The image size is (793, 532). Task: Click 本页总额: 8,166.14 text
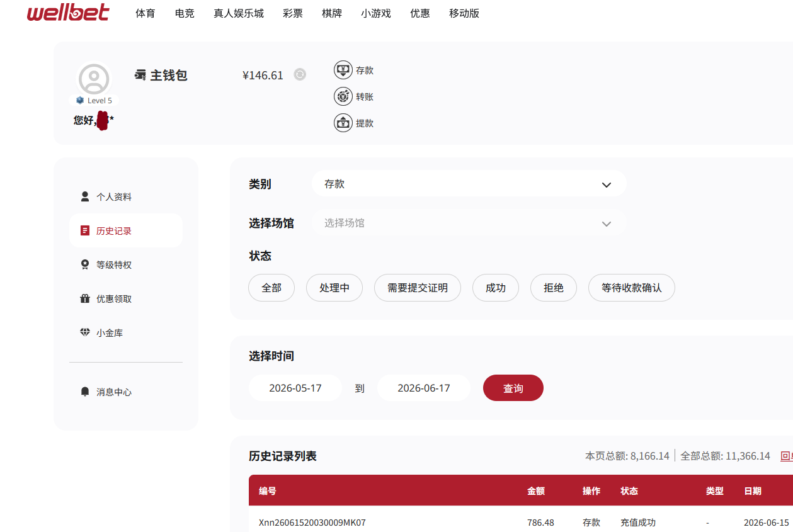click(627, 456)
